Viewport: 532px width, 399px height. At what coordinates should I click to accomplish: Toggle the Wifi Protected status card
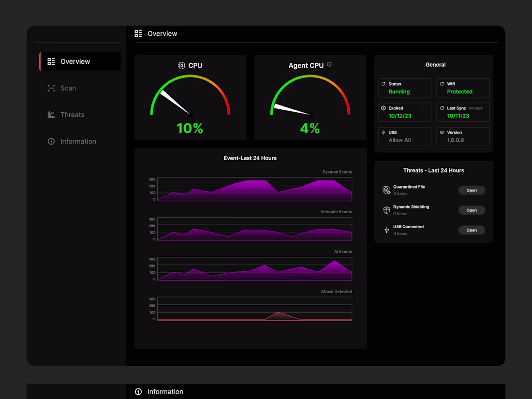[x=463, y=88]
